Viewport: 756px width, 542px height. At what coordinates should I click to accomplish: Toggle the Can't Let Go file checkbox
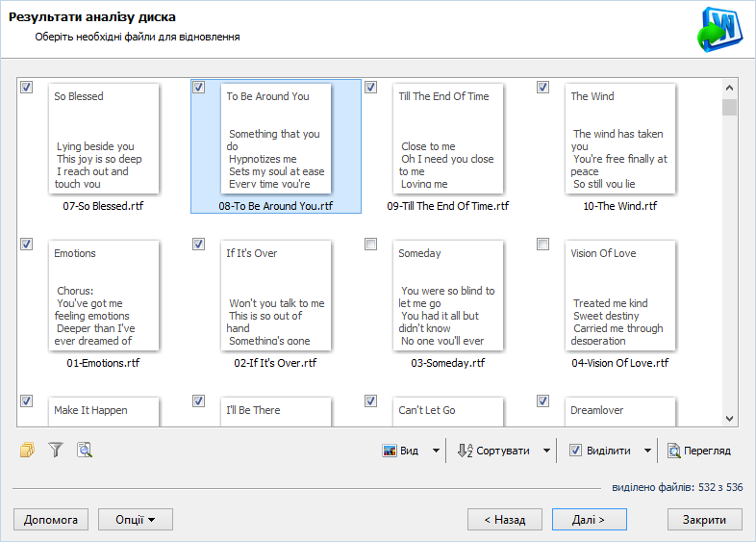point(370,401)
